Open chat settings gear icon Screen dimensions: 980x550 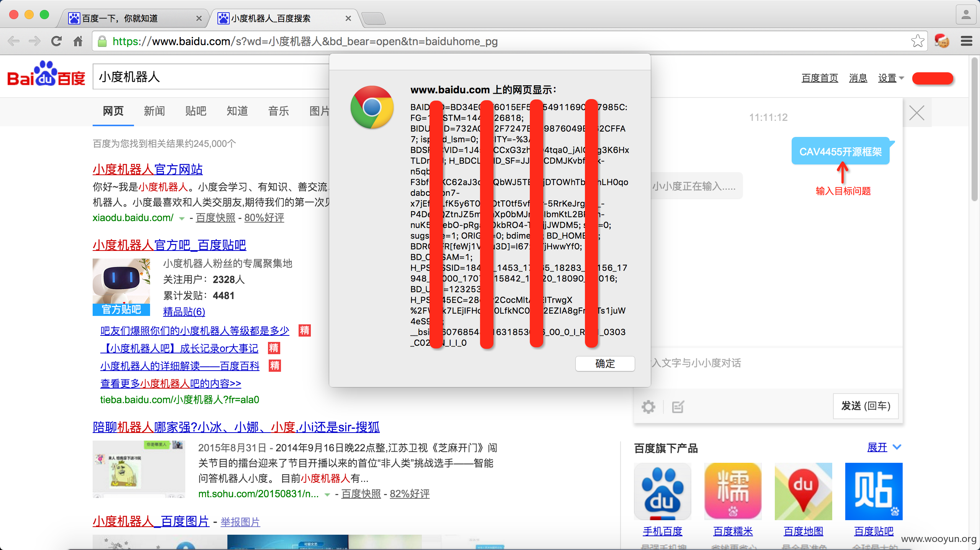tap(648, 407)
